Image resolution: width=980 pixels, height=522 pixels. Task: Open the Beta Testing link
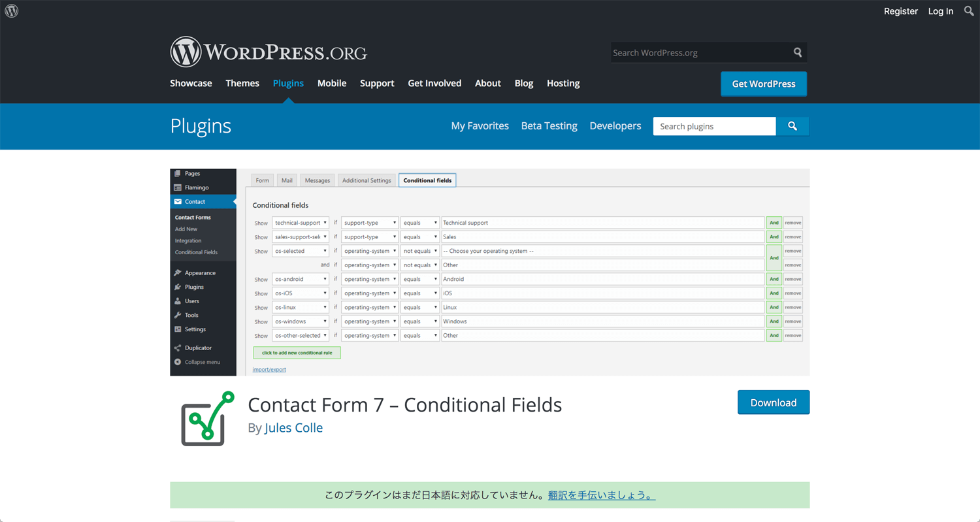[549, 126]
